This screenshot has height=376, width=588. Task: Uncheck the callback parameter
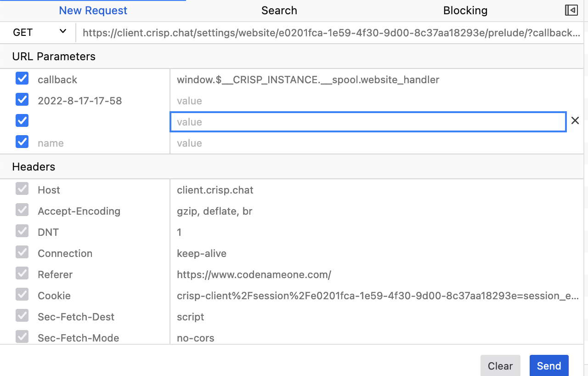coord(22,78)
